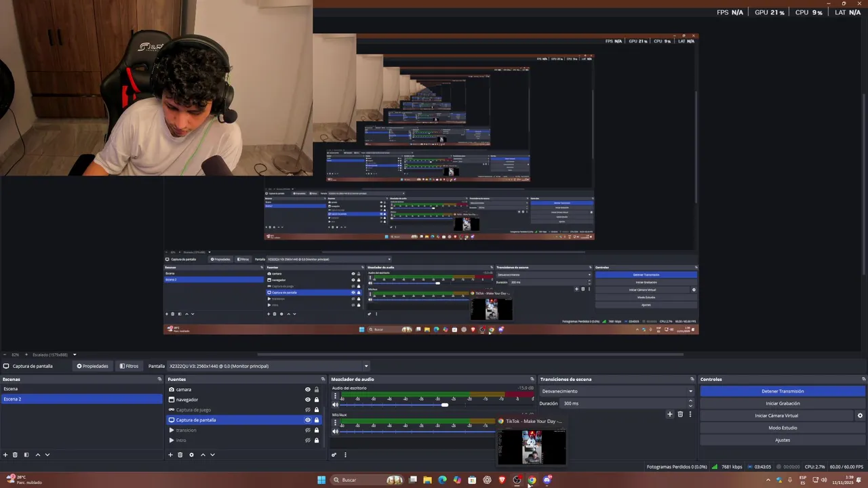Open preview scale dropdown next to Escalado
868x488 pixels.
coord(75,354)
